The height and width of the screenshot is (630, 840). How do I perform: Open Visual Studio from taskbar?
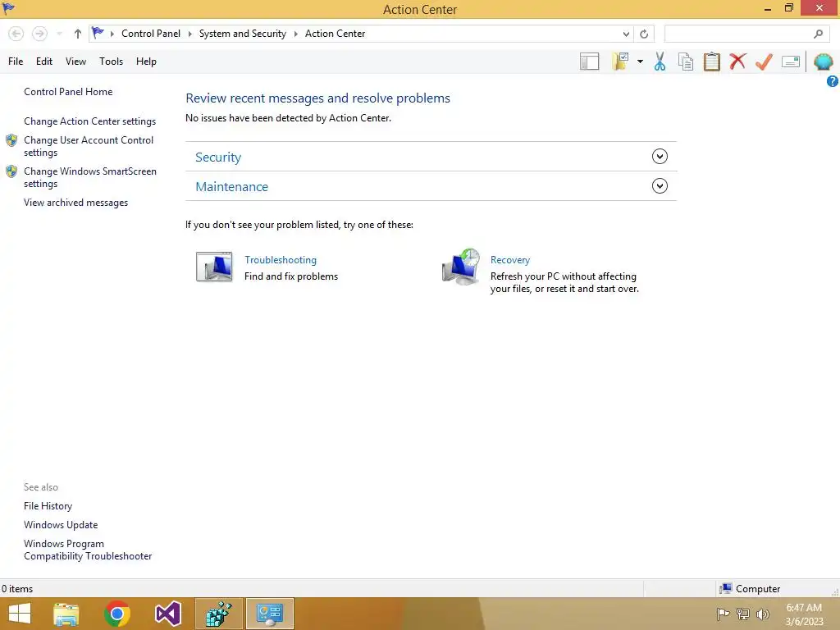click(167, 614)
